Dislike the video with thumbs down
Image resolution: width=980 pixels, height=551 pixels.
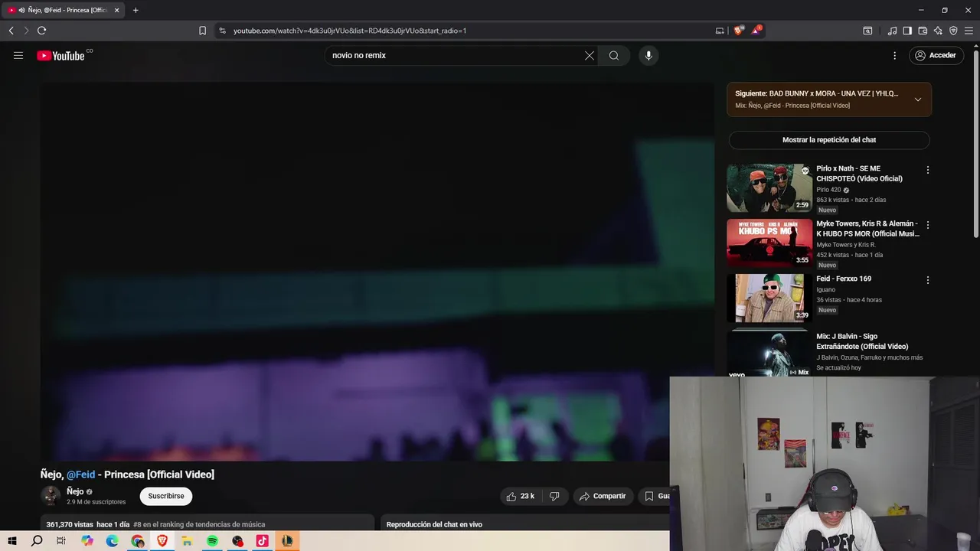coord(554,496)
